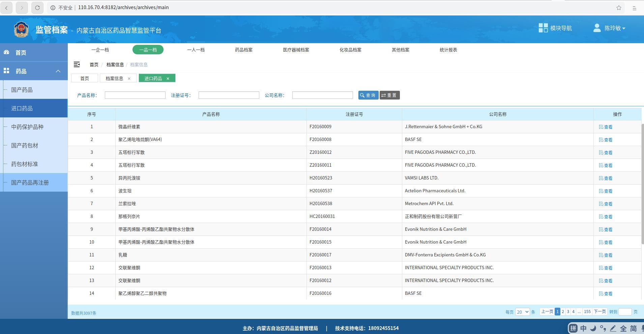
Task: Close the 档案信息 tab with X
Action: (x=129, y=79)
